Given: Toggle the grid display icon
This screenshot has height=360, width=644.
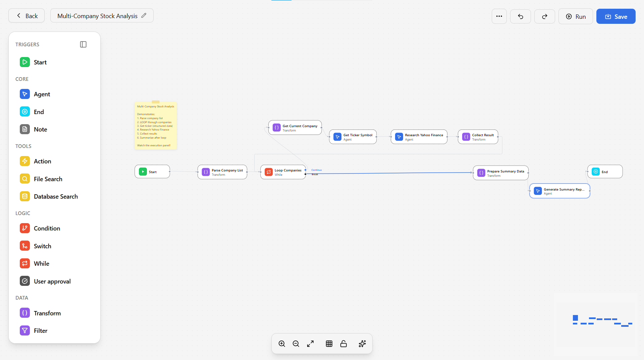Looking at the screenshot, I should point(329,344).
